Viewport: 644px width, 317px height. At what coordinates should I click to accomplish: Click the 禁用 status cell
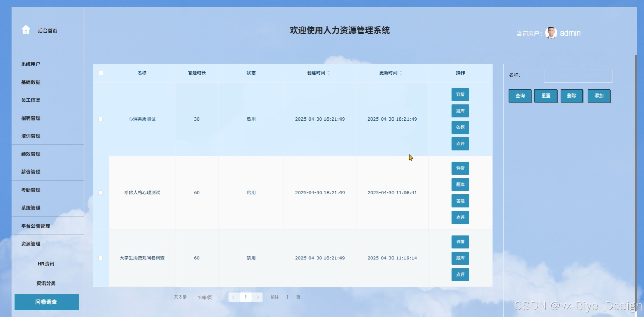pyautogui.click(x=251, y=258)
